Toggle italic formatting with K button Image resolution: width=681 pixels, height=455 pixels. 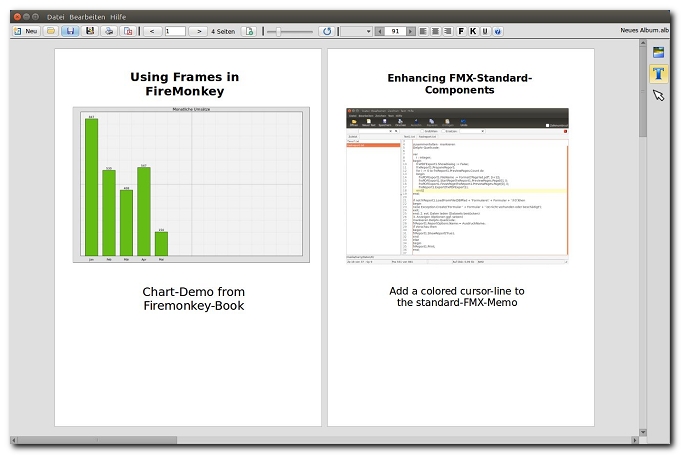pos(473,31)
